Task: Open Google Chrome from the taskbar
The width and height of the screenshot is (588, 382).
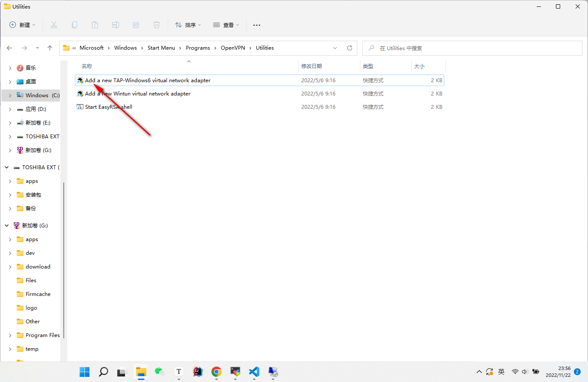Action: (217, 372)
